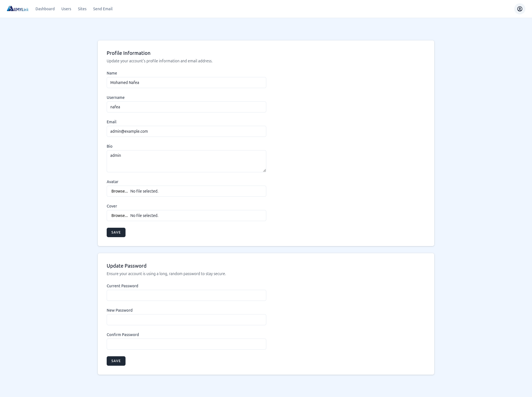The height and width of the screenshot is (397, 532).
Task: Browse for a Cover image file
Action: (x=119, y=216)
